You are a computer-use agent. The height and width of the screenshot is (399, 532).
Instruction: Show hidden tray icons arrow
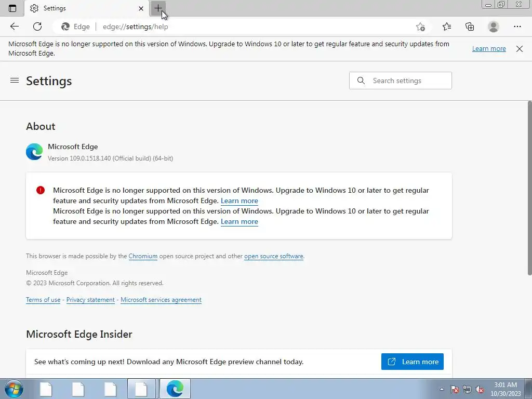(x=442, y=389)
